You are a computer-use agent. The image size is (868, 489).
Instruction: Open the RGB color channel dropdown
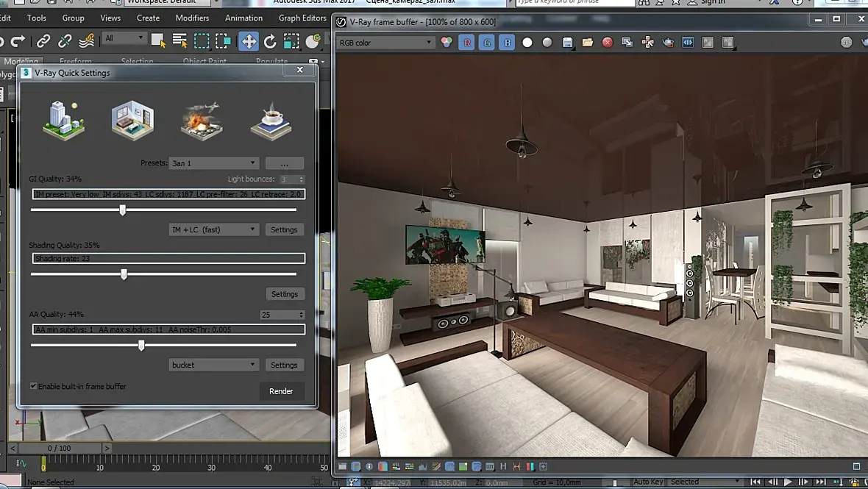pyautogui.click(x=385, y=43)
